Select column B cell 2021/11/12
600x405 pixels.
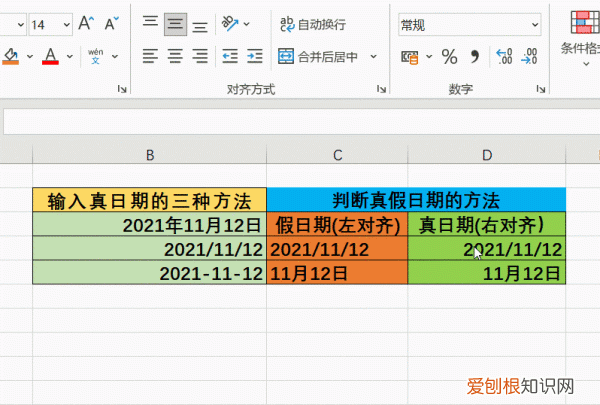(x=150, y=248)
